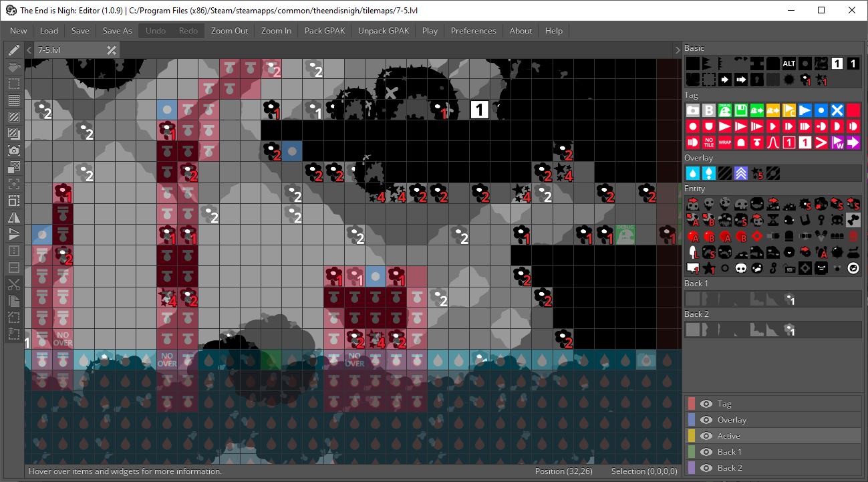Click Save As
The image size is (868, 482).
pyautogui.click(x=117, y=31)
